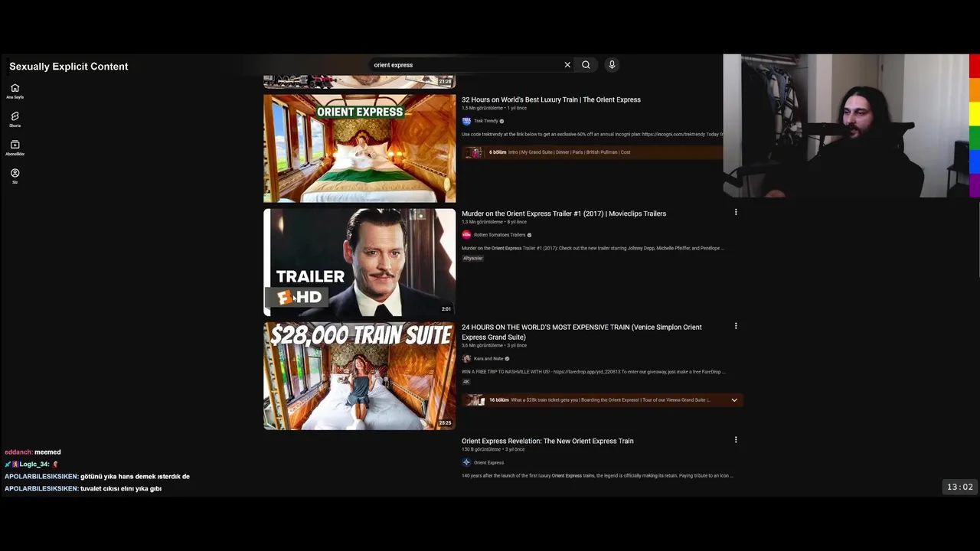The height and width of the screenshot is (551, 980).
Task: Open title Orient Express Revelation: The New Orient Express Train
Action: (x=547, y=441)
